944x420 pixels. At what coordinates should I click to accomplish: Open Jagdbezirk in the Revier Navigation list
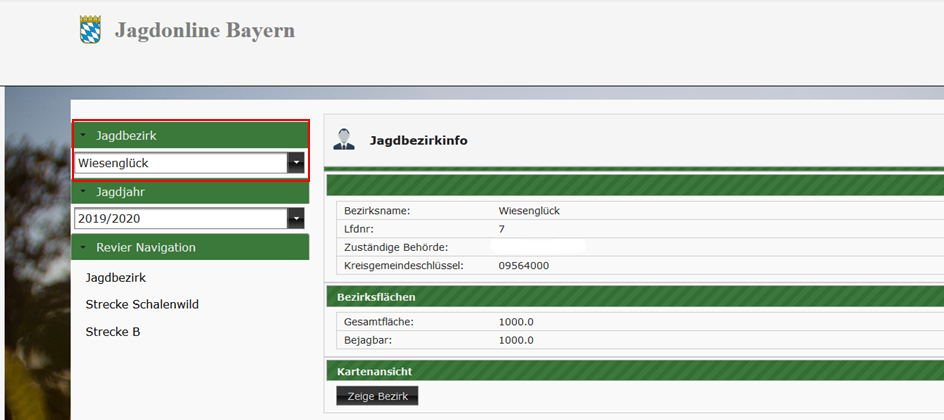pyautogui.click(x=116, y=277)
